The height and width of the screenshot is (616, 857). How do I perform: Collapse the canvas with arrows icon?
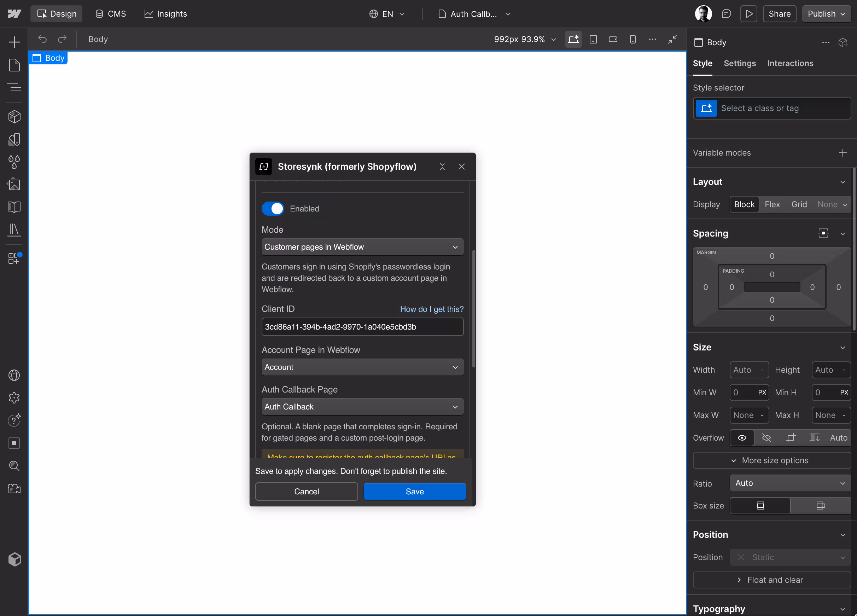coord(672,39)
